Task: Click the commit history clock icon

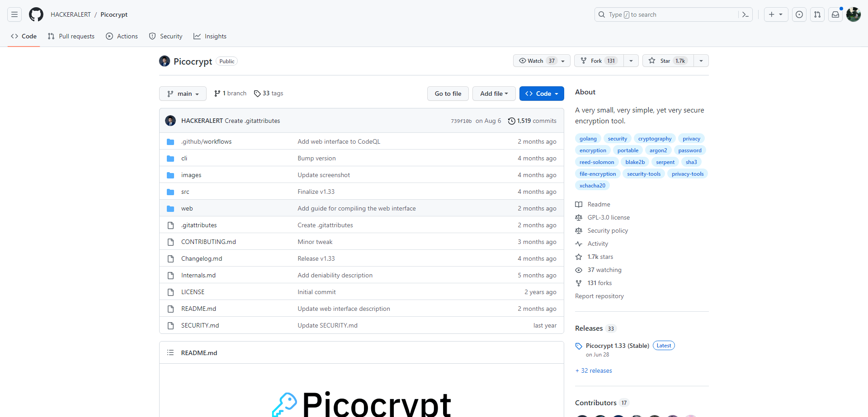Action: [511, 121]
